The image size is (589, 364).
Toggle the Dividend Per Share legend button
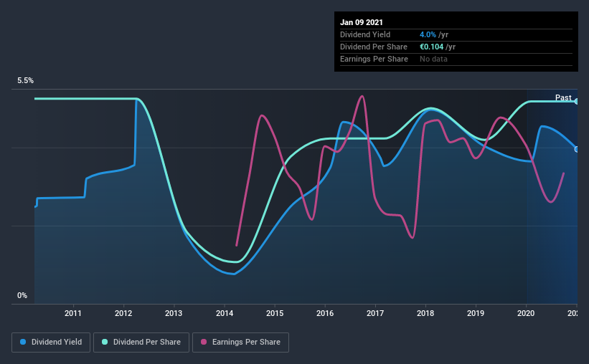pos(141,343)
